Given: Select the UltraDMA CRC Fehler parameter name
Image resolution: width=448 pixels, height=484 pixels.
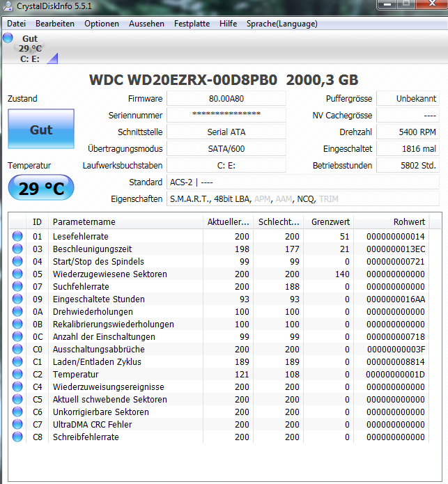Looking at the screenshot, I should point(92,424).
